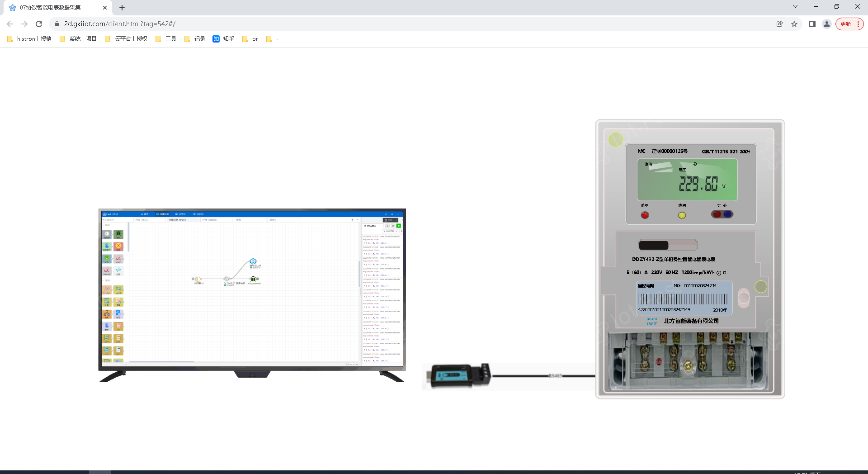Image resolution: width=868 pixels, height=474 pixels.
Task: Open the browser side panel
Action: [x=812, y=24]
